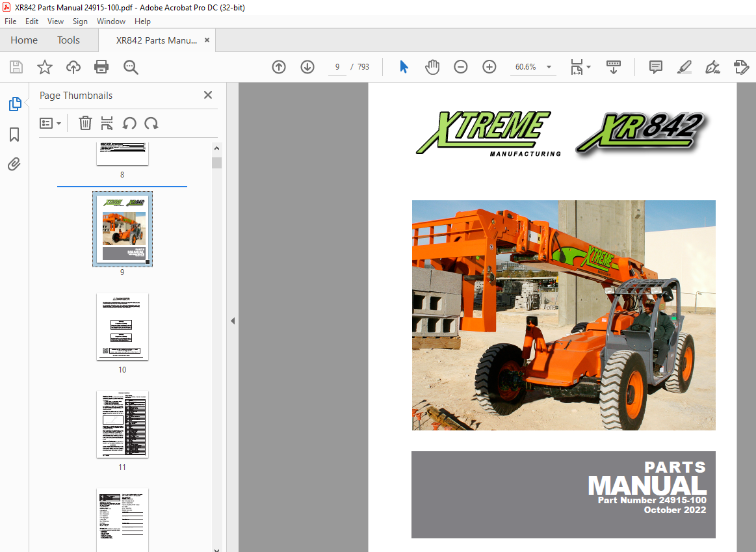Screen dimensions: 756x552
Task: Select the highlighter pen tool
Action: (x=684, y=67)
